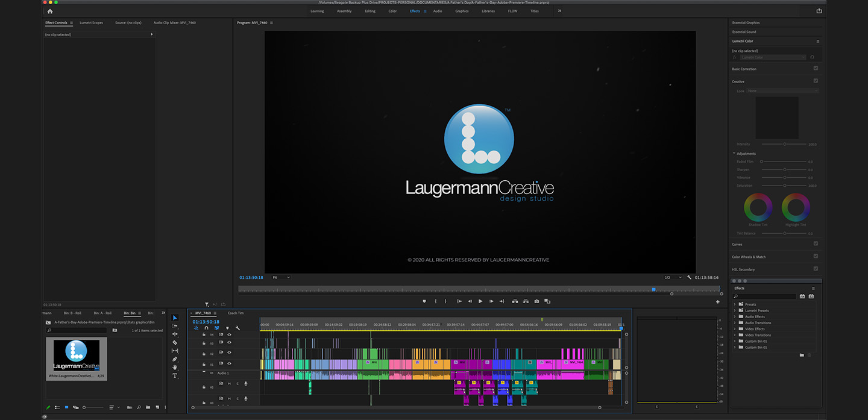Click the Export Frame camera icon
Viewport: 868px width, 420px height.
tap(536, 301)
